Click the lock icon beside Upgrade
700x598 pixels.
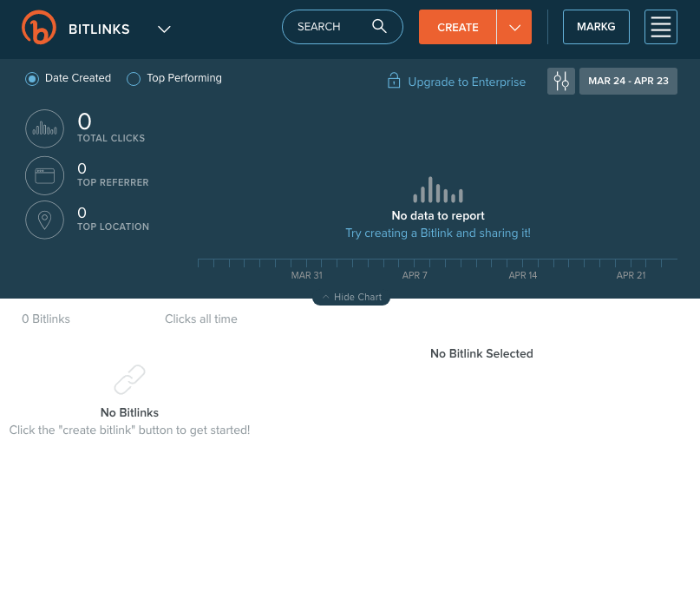pyautogui.click(x=394, y=81)
